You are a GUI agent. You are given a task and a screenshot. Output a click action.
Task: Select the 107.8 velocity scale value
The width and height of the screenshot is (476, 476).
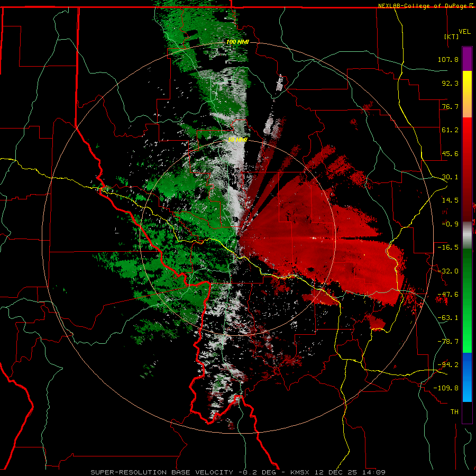[x=448, y=59]
